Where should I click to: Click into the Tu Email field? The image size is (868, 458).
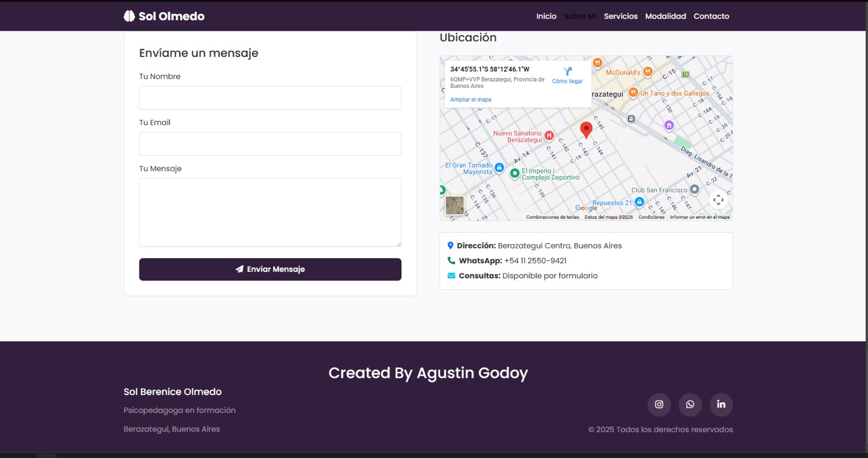click(270, 144)
